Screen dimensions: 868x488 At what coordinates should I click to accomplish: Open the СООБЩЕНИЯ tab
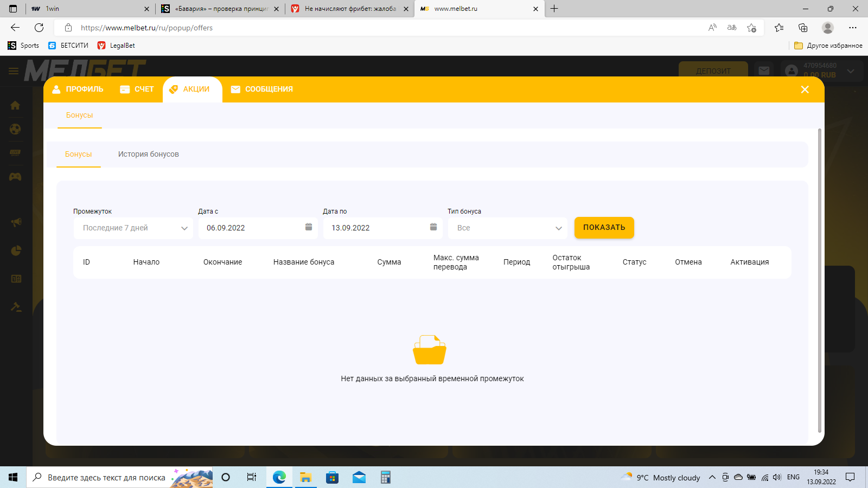click(x=262, y=89)
